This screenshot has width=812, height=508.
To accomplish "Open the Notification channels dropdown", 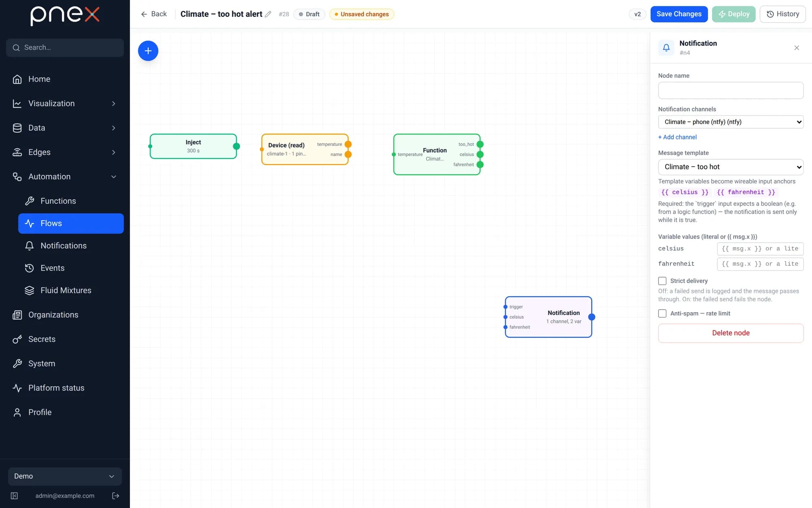I will tap(731, 122).
